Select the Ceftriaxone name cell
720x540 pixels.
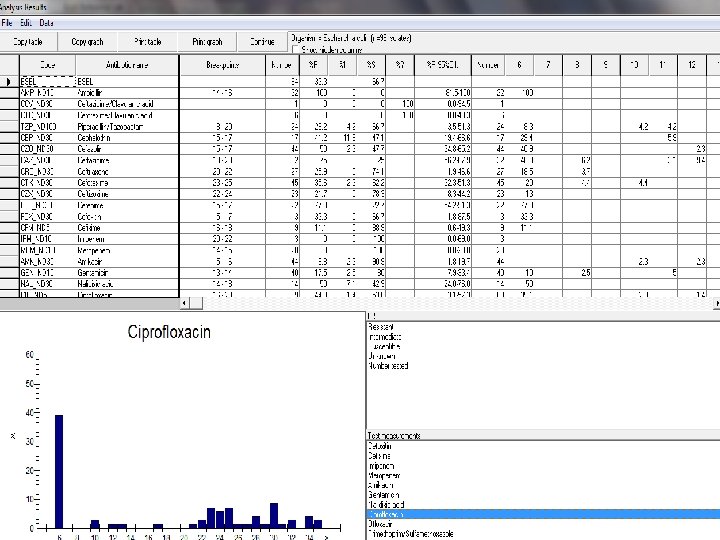127,172
